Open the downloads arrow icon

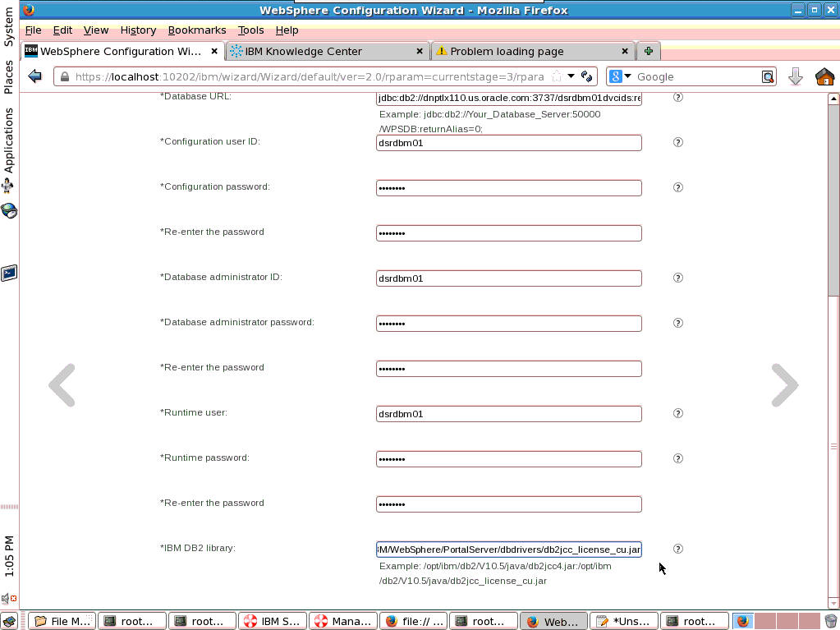(x=796, y=76)
